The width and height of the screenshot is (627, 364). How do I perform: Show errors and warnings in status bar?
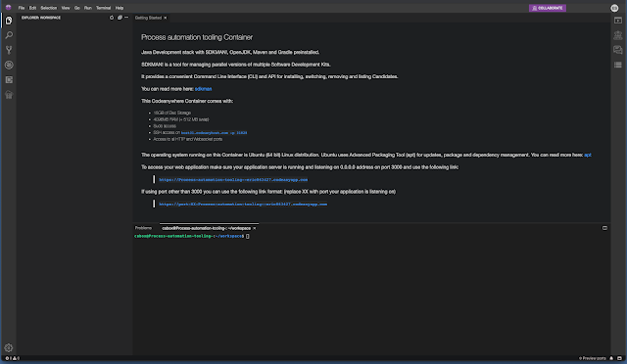tap(13, 358)
